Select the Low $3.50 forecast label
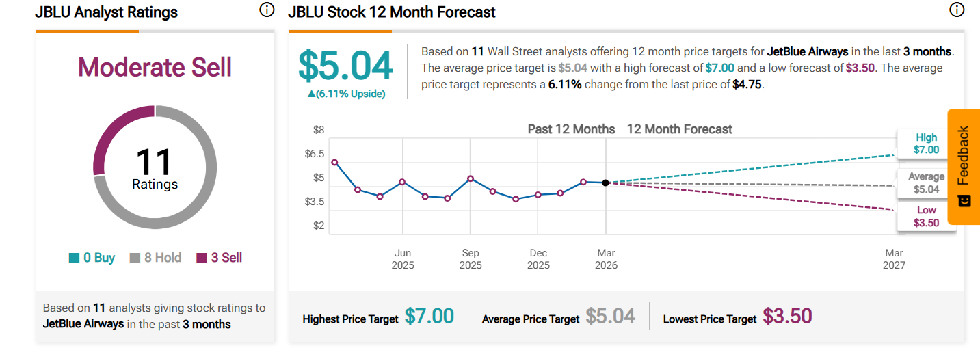 tap(926, 216)
